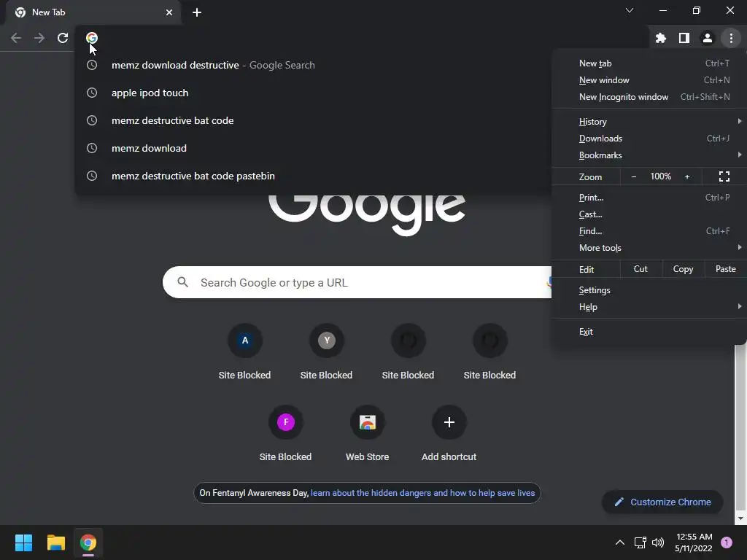Click the forward navigation arrow
747x560 pixels.
[x=39, y=38]
